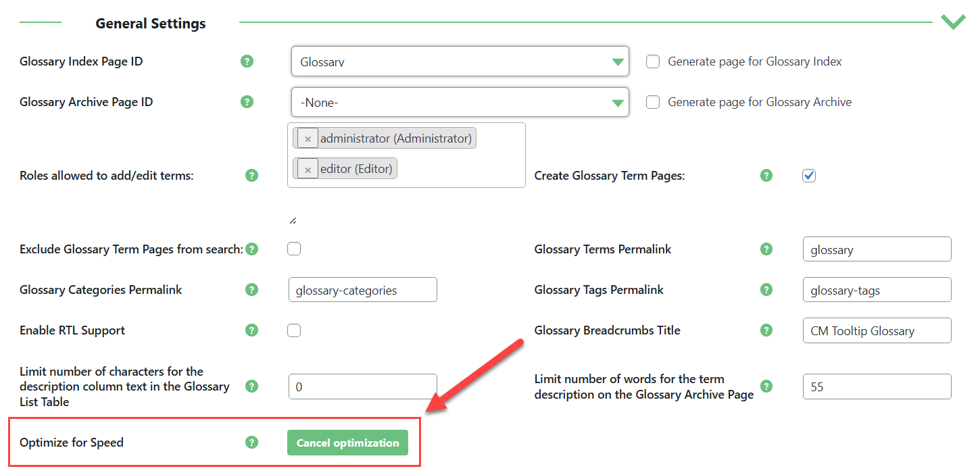The height and width of the screenshot is (473, 980).
Task: Collapse the General Settings section chevron
Action: point(954,21)
